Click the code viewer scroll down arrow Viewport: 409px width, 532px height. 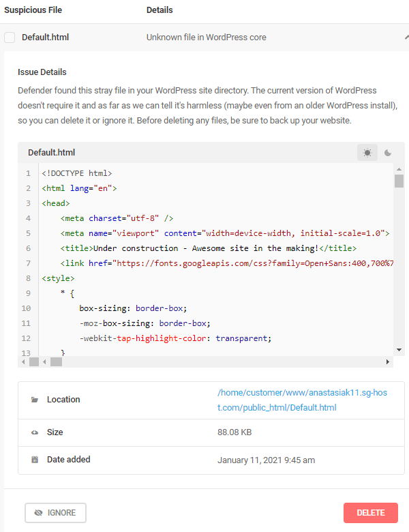point(399,350)
